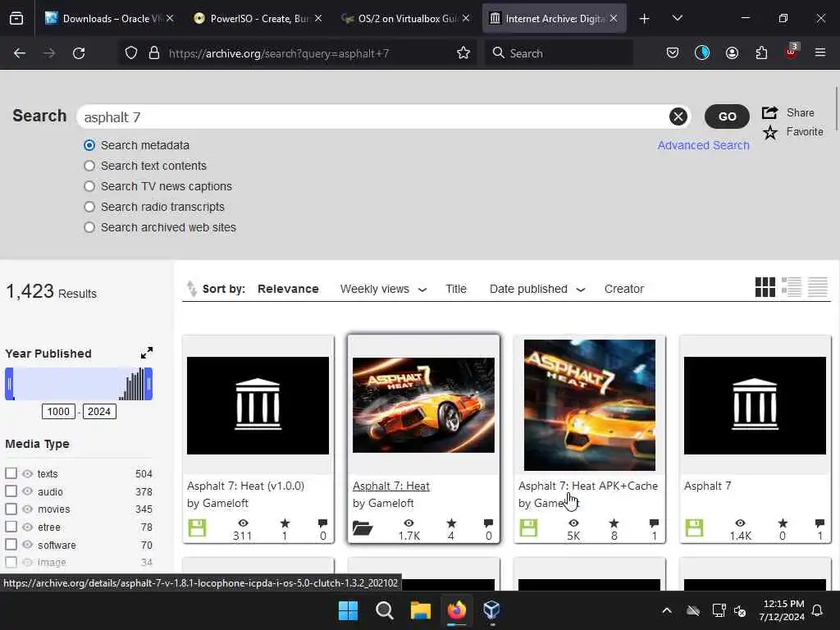This screenshot has width=840, height=630.
Task: Open VirtualBox from the taskbar
Action: [491, 609]
